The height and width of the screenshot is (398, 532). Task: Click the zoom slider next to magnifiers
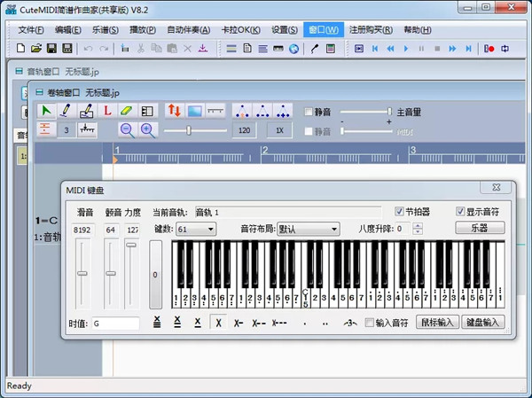(195, 130)
